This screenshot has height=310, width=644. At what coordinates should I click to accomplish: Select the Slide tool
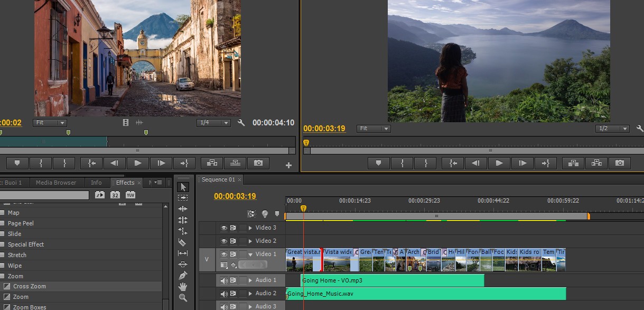point(183,264)
